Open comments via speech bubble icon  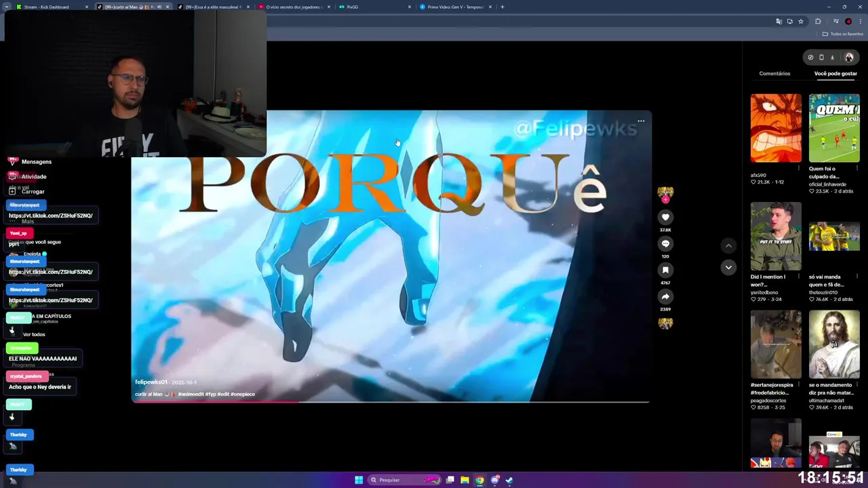665,243
